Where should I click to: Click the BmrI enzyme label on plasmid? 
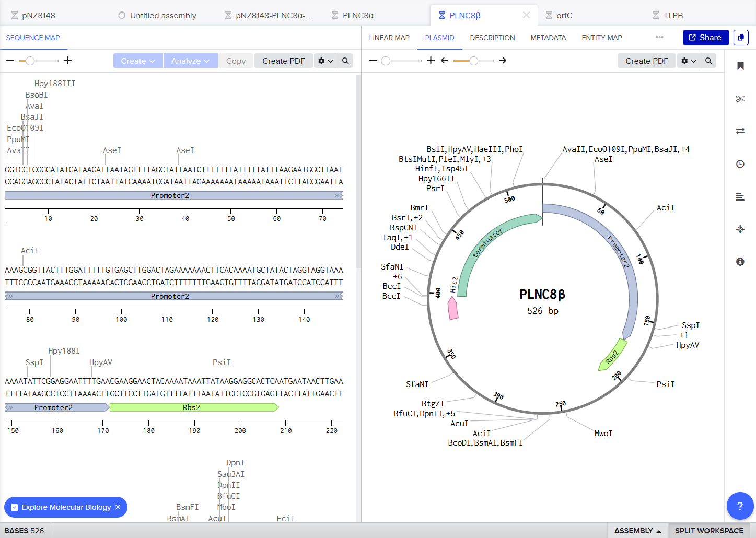coord(420,207)
